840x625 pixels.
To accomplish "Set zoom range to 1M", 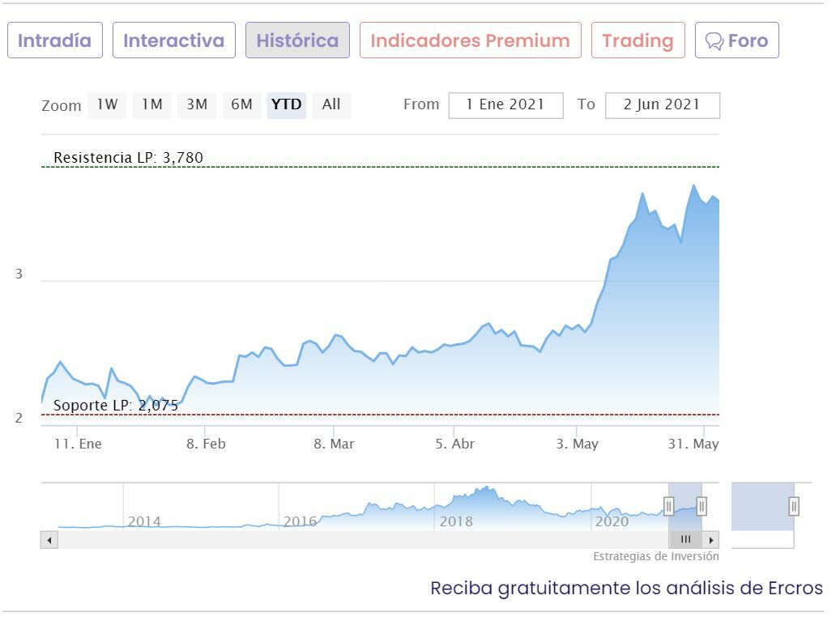I will click(x=152, y=104).
